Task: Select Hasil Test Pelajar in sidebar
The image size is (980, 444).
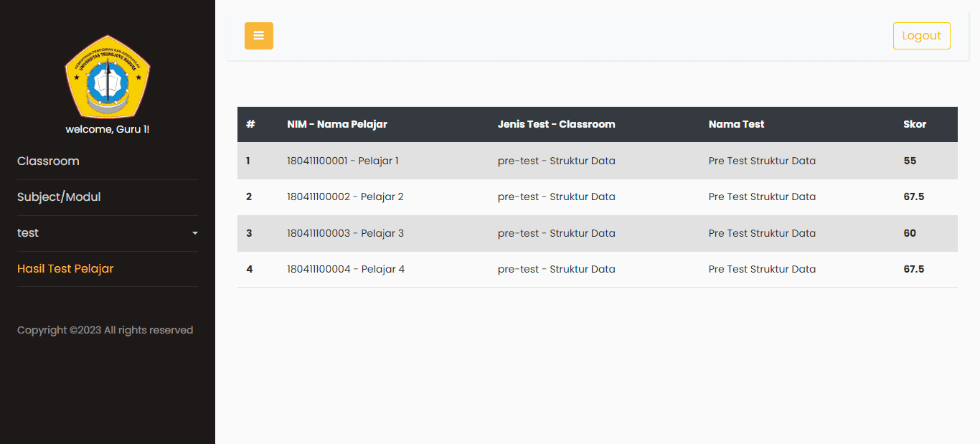Action: 65,268
